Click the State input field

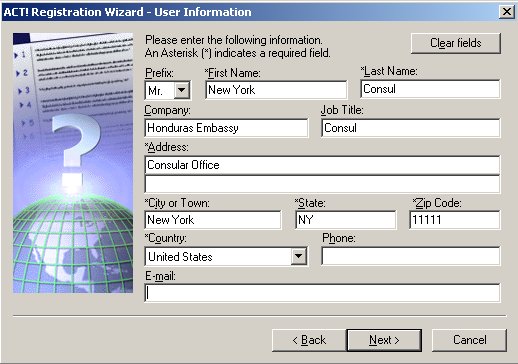point(346,220)
